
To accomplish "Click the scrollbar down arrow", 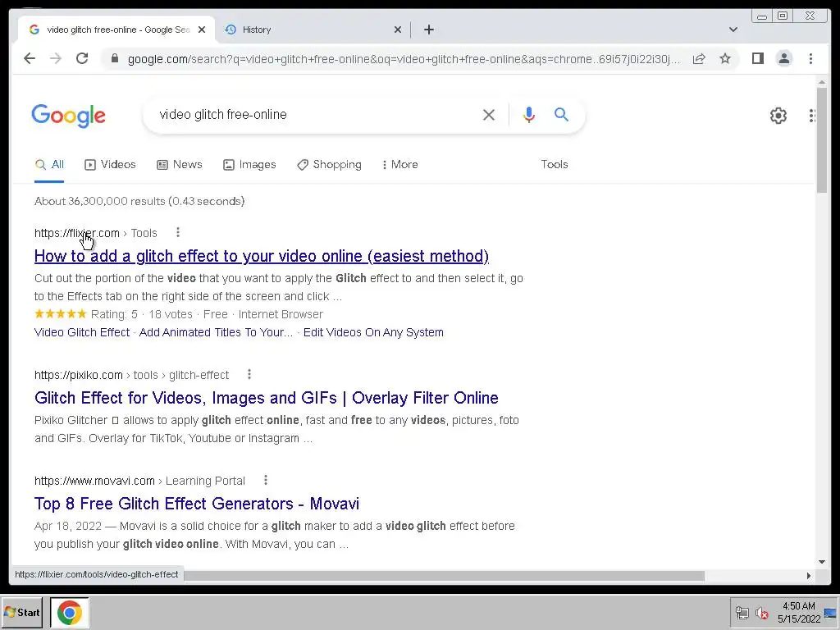I will 822,562.
